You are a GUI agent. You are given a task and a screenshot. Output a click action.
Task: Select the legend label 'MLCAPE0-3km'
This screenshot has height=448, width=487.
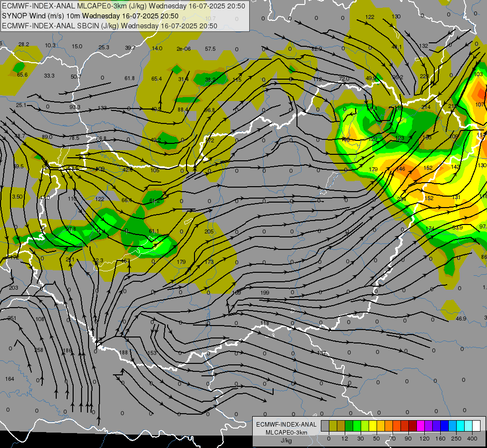287,433
